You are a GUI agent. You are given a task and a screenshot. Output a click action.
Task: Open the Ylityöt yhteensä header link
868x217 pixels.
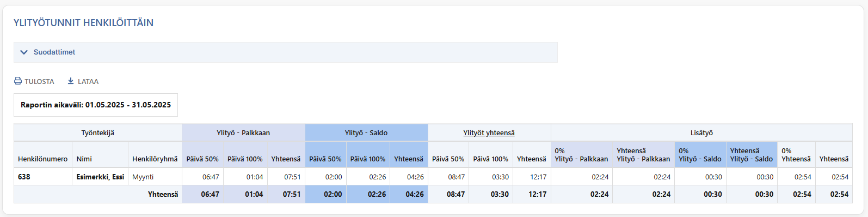click(x=489, y=132)
